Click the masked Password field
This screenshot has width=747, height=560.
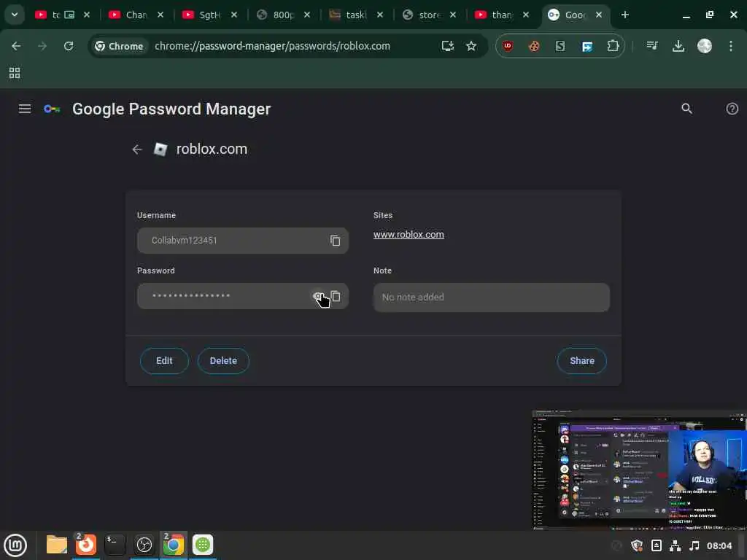(x=242, y=296)
